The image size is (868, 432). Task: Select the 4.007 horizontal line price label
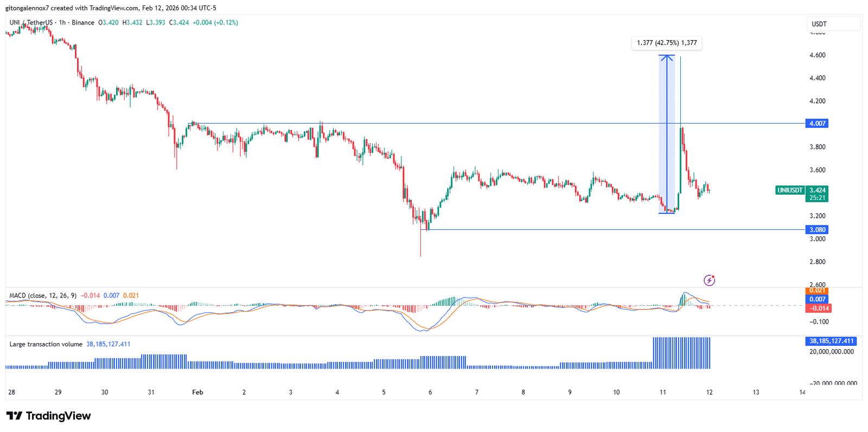point(817,124)
